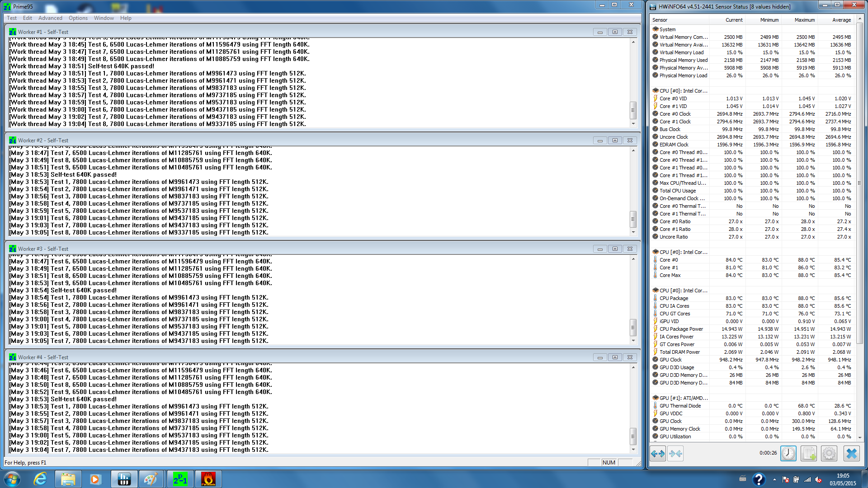This screenshot has width=868, height=488.
Task: Click the Worker #3 scroll up arrow
Action: coord(633,259)
